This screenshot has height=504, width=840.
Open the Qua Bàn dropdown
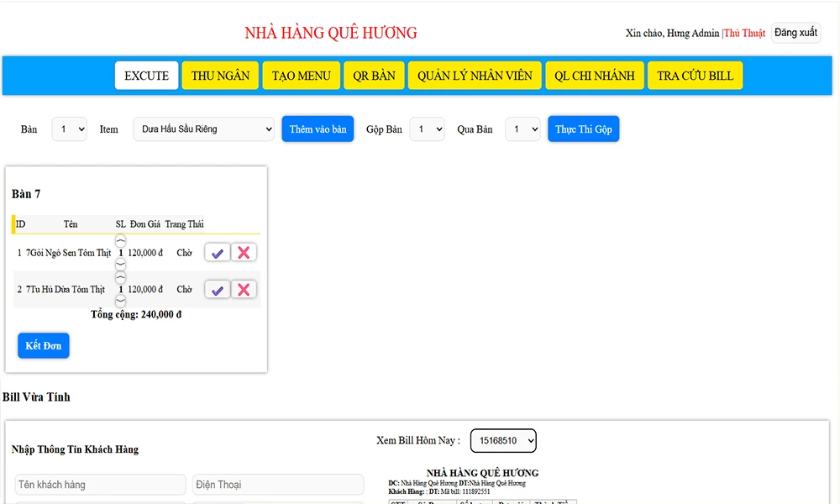tap(522, 129)
